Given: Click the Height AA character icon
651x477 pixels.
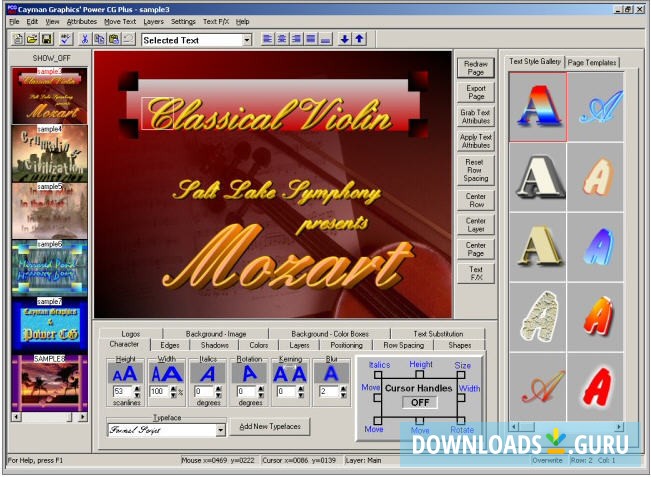Looking at the screenshot, I should [125, 374].
